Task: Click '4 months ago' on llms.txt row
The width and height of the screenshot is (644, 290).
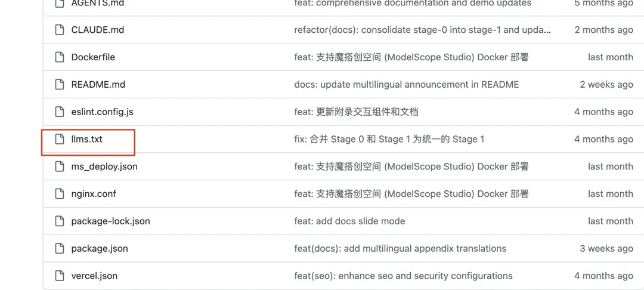Action: (603, 139)
